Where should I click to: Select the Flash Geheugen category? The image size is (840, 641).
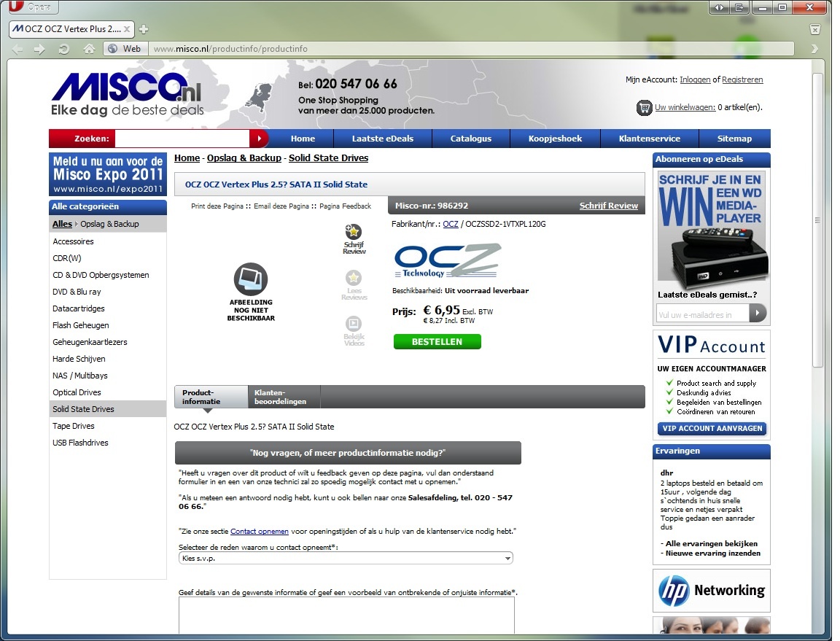[81, 325]
